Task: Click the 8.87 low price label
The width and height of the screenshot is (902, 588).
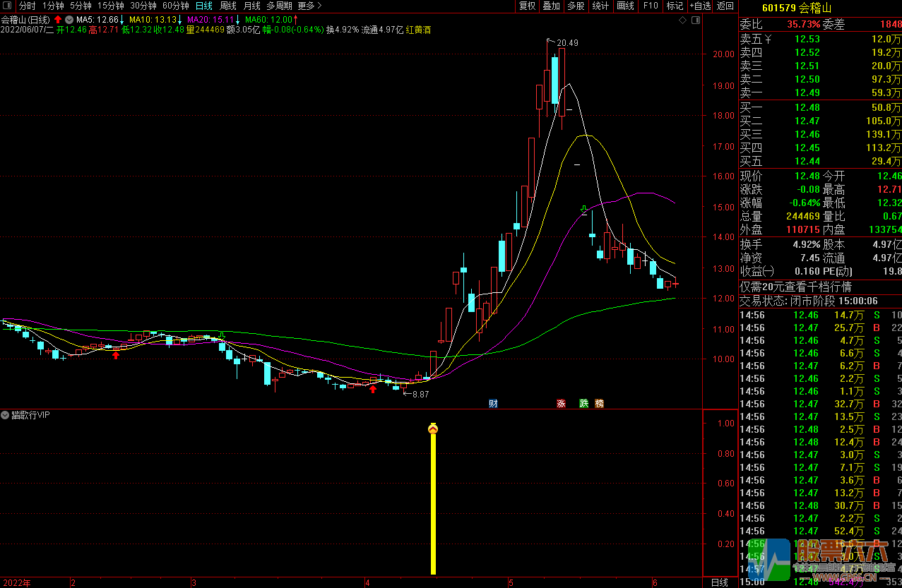Action: pos(420,395)
